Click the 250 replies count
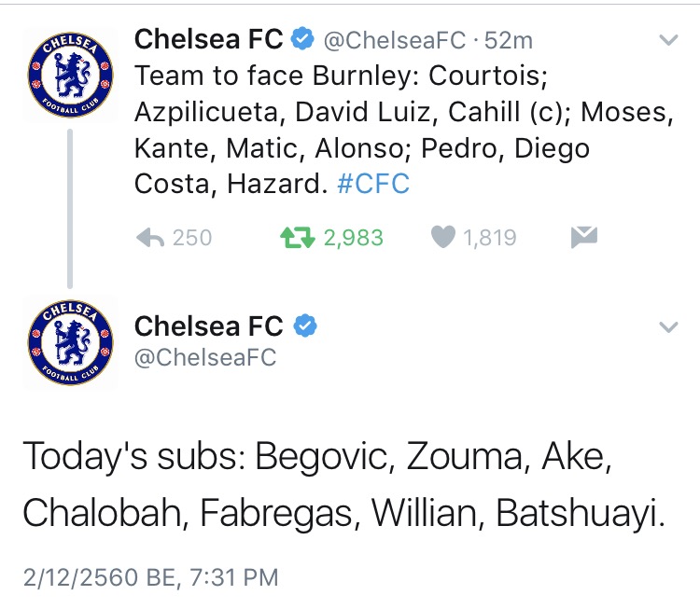Viewport: 700px width, 609px height. (x=192, y=238)
